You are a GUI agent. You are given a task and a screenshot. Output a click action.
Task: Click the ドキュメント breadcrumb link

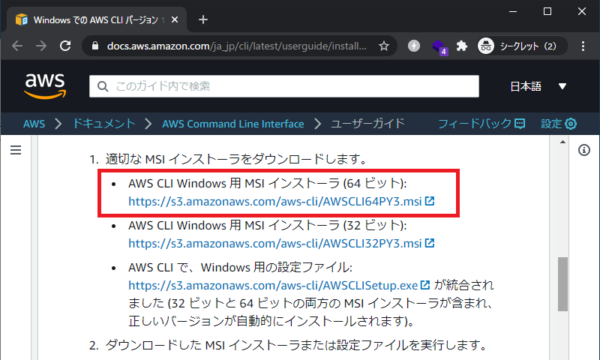(104, 124)
